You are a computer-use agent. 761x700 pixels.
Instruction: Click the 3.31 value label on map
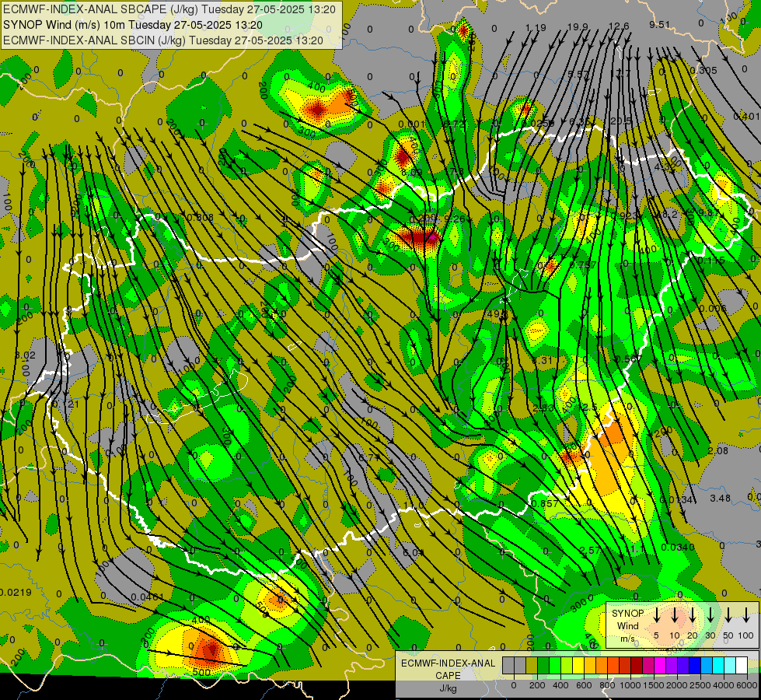coord(542,360)
